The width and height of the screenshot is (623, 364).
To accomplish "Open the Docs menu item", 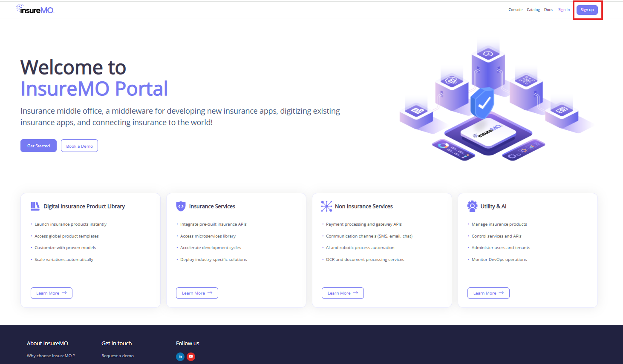I will (x=548, y=10).
